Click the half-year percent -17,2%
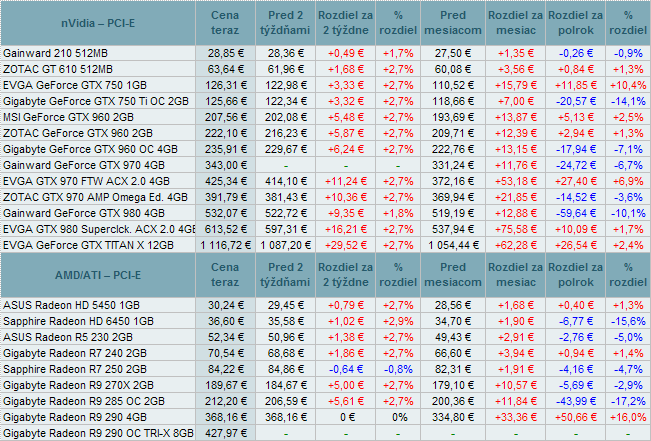 [x=628, y=401]
